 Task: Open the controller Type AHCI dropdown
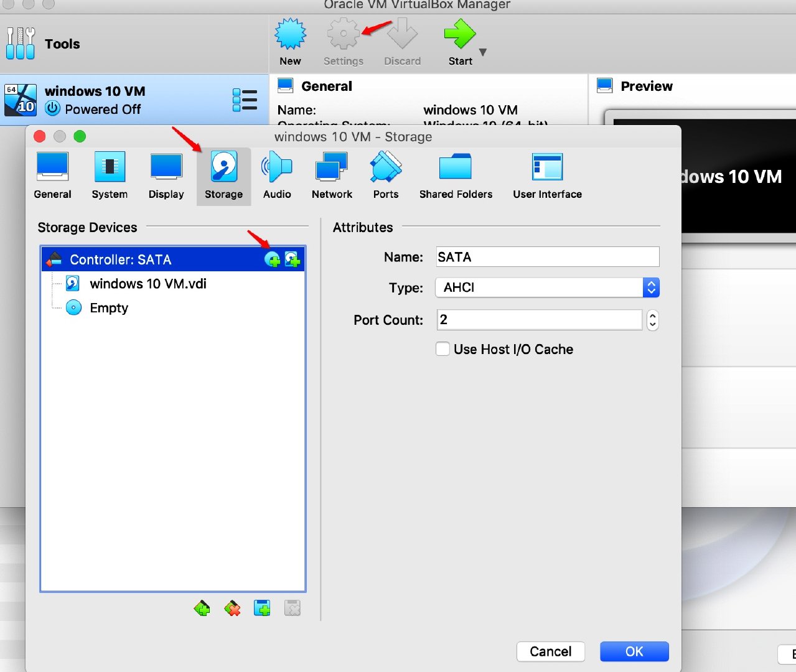click(x=547, y=287)
